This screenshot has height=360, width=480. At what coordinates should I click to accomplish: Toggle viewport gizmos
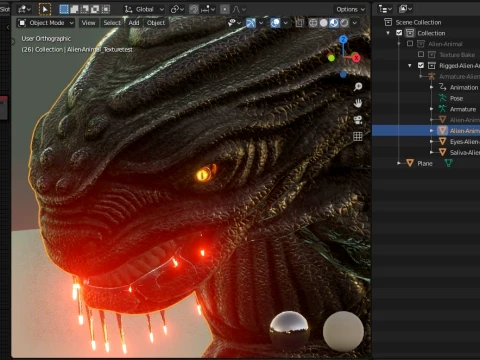tap(251, 23)
